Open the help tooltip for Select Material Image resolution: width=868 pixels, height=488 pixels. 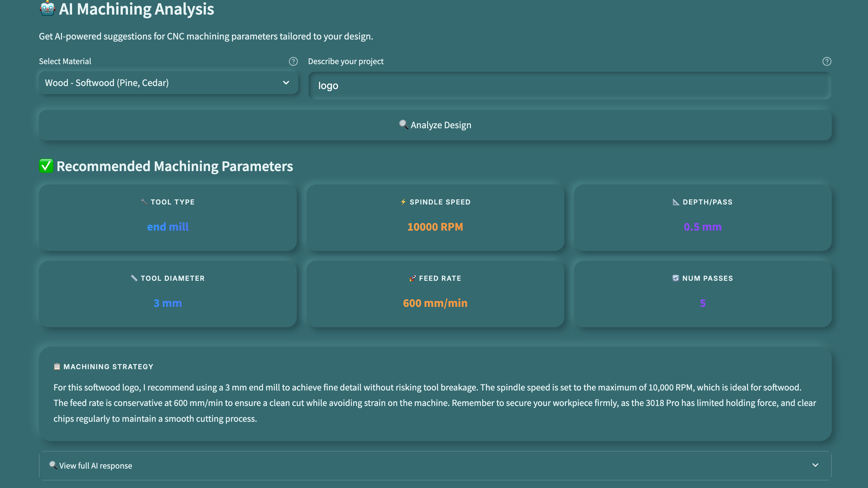point(293,62)
